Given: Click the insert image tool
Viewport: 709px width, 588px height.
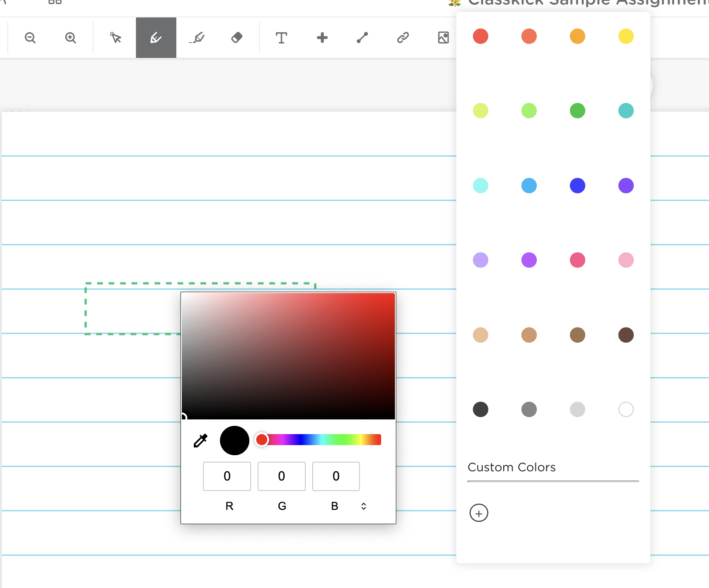Looking at the screenshot, I should [444, 38].
